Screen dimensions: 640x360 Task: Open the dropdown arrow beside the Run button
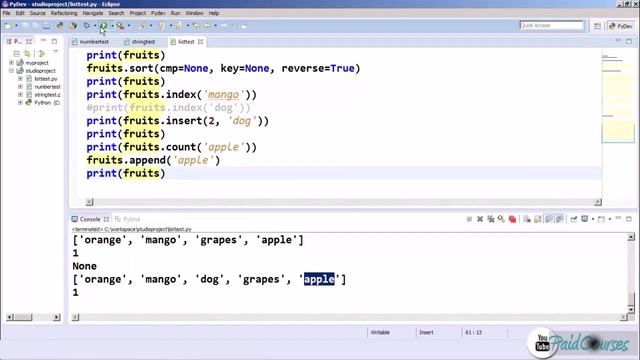coord(112,26)
